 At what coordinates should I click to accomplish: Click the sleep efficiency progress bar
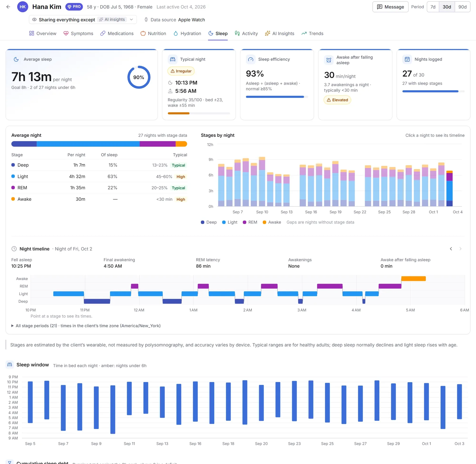pyautogui.click(x=277, y=97)
